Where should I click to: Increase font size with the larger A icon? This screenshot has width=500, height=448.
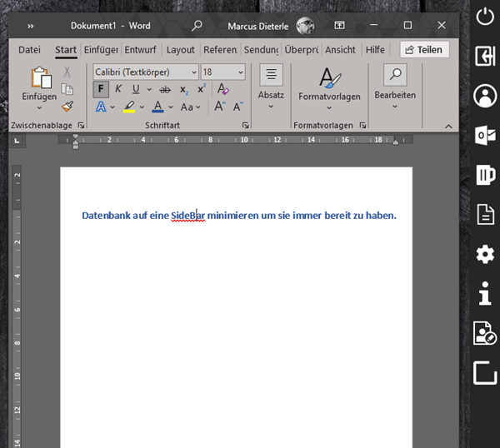point(220,107)
